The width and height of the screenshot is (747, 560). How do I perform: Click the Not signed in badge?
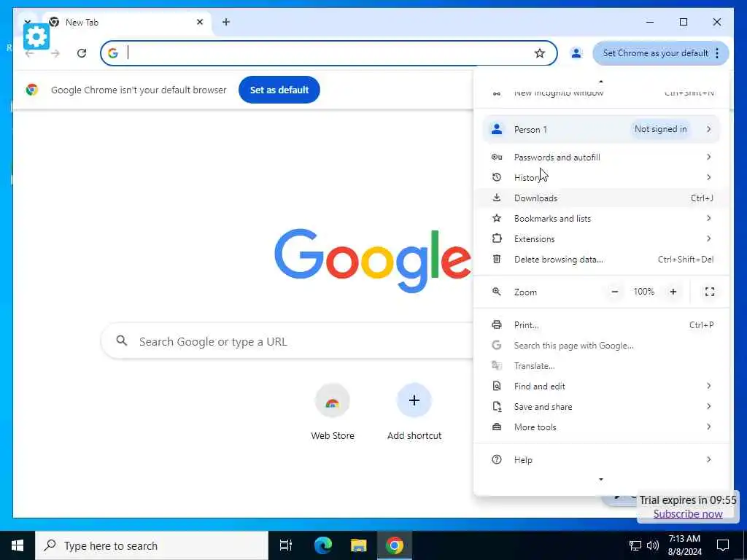click(661, 129)
